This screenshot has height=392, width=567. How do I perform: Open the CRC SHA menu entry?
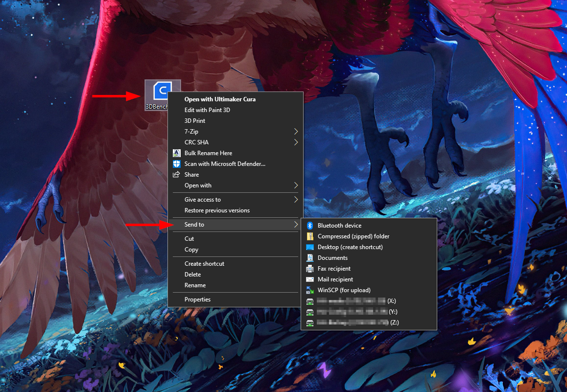point(236,142)
